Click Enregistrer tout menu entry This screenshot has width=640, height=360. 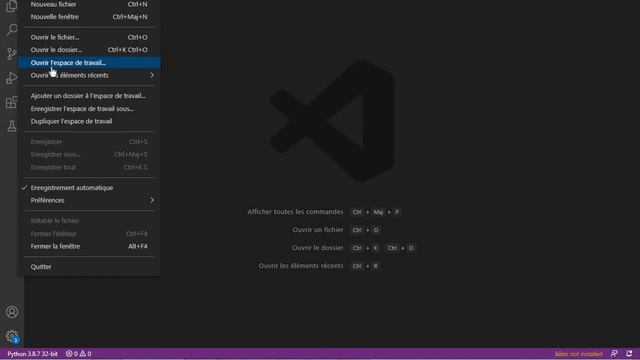tap(89, 167)
